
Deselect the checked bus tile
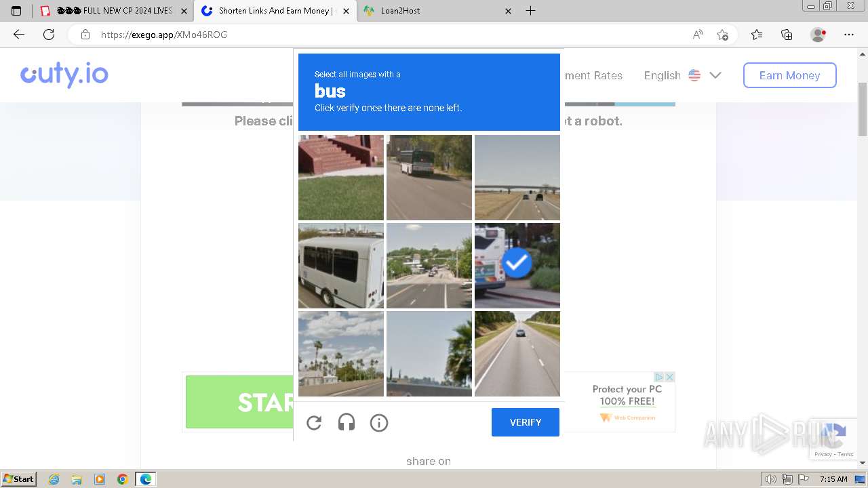[517, 266]
